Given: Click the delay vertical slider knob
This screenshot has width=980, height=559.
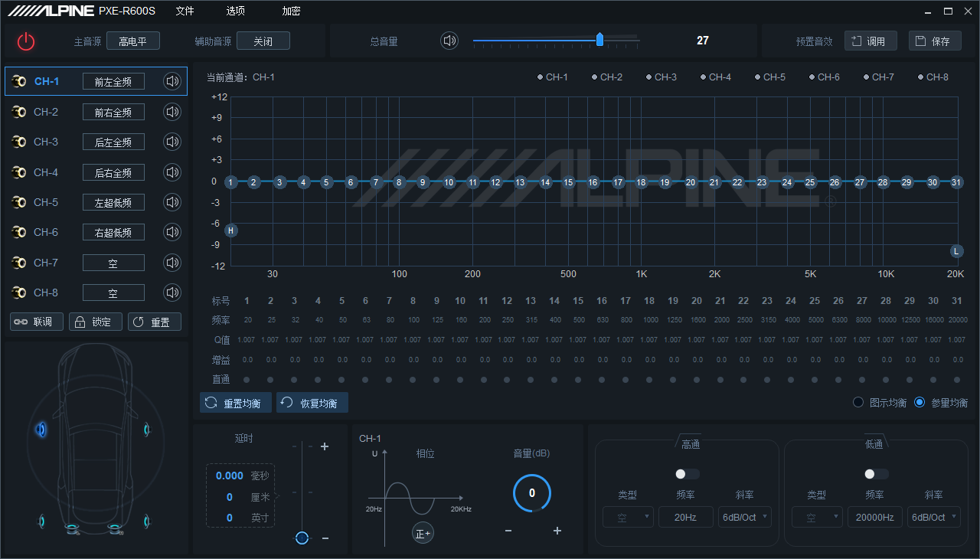Looking at the screenshot, I should [302, 538].
